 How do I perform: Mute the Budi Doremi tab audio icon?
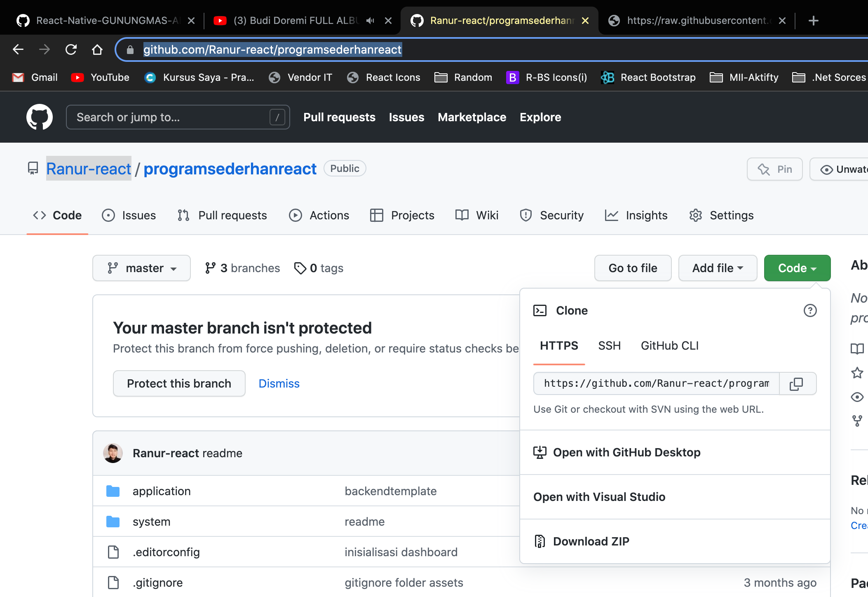click(x=370, y=21)
